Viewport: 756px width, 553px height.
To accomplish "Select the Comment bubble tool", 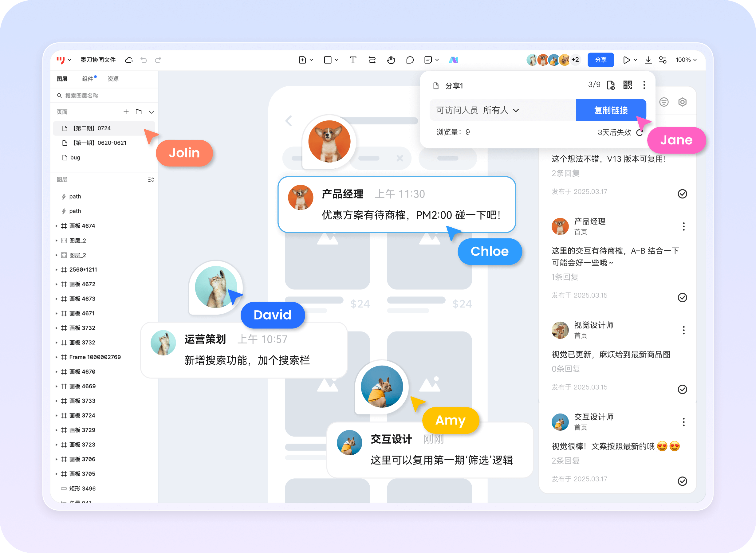I will click(x=410, y=60).
